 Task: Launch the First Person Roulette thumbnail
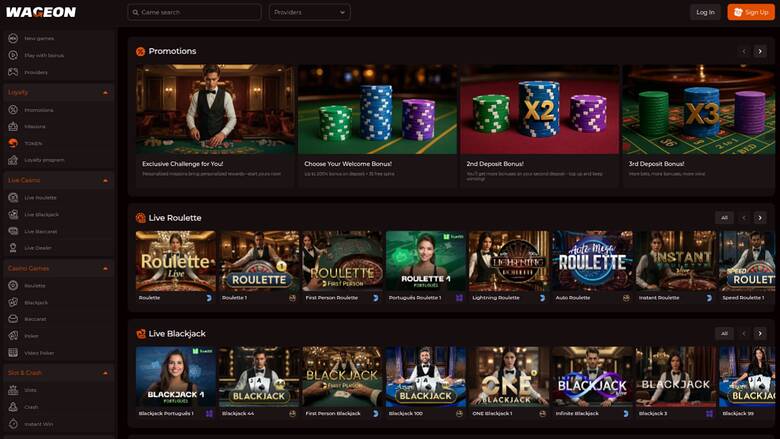pyautogui.click(x=342, y=261)
